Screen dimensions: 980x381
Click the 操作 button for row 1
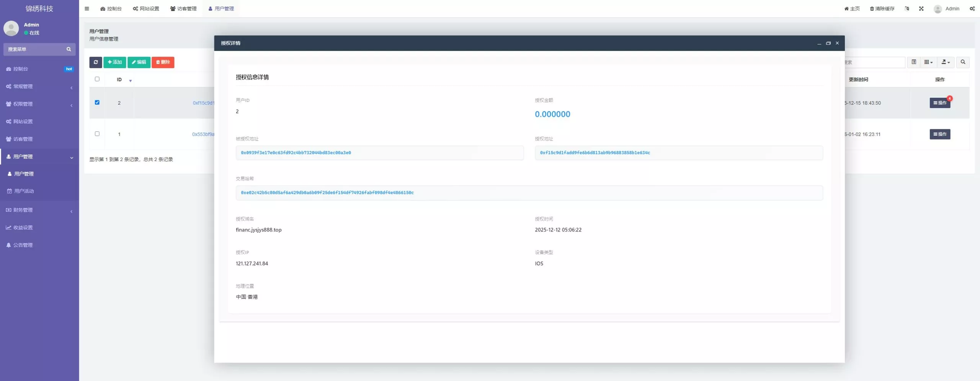tap(940, 134)
